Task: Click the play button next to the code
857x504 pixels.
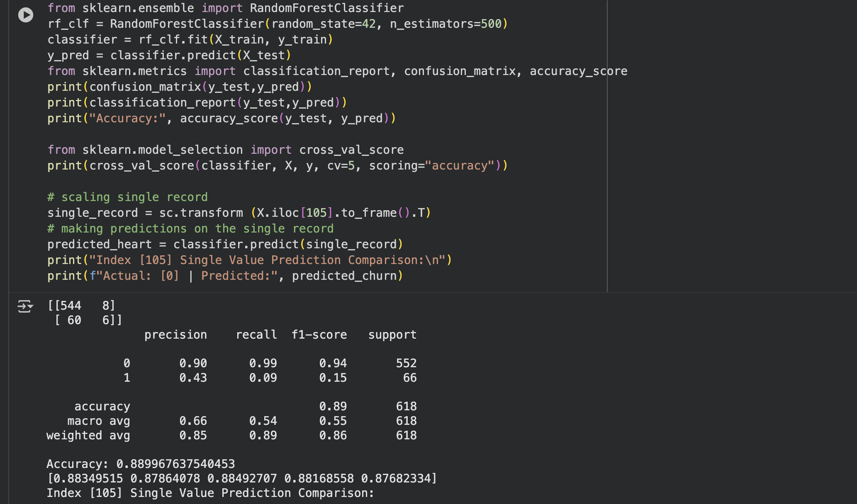Action: (26, 15)
